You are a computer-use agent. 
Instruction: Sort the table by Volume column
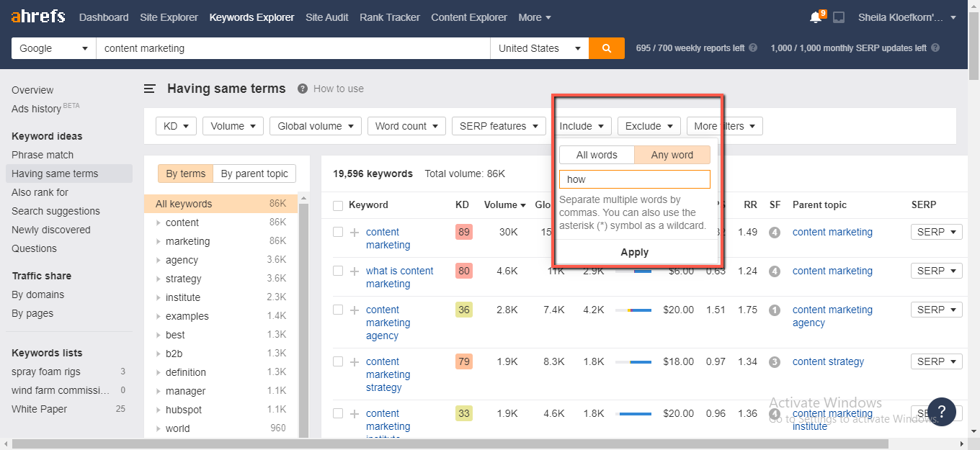(505, 204)
